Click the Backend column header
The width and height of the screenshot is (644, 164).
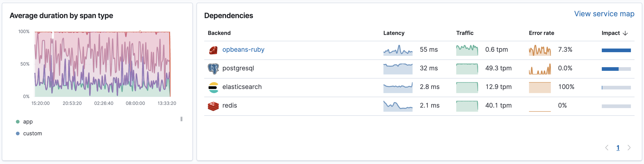point(219,33)
